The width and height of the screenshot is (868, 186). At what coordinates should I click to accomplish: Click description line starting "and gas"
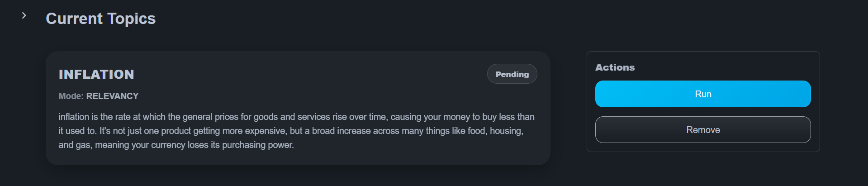[176, 145]
